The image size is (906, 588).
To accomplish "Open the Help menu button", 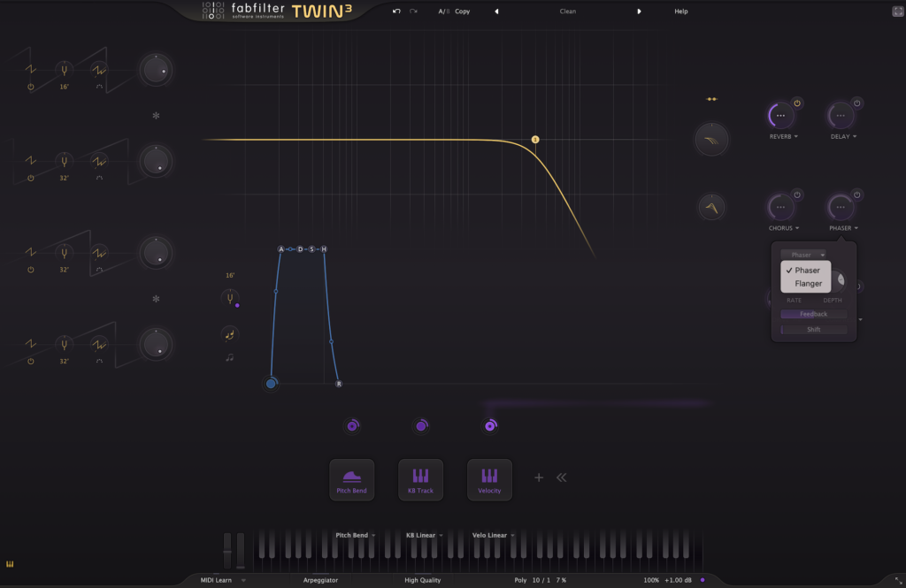I will 680,11.
